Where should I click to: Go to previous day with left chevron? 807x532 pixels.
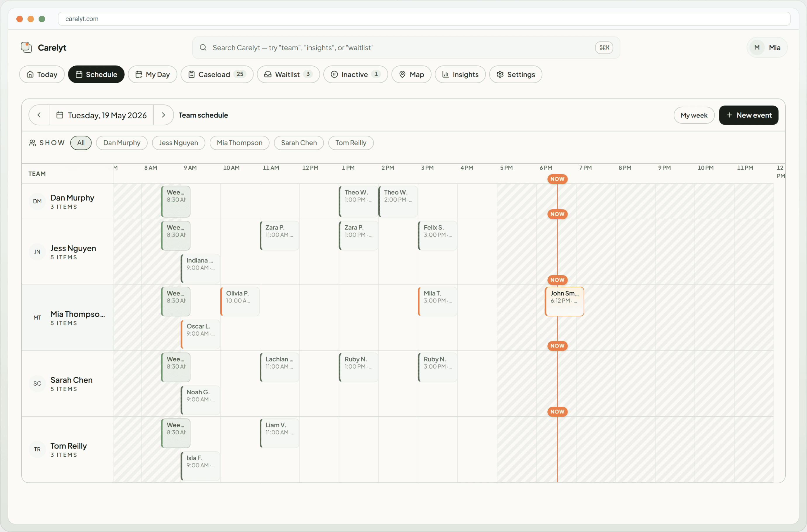(x=39, y=115)
